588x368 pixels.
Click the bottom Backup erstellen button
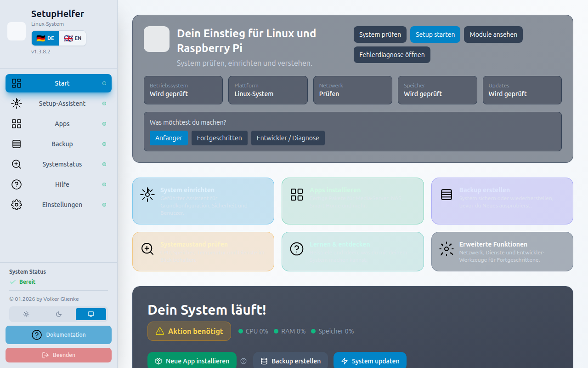(290, 361)
